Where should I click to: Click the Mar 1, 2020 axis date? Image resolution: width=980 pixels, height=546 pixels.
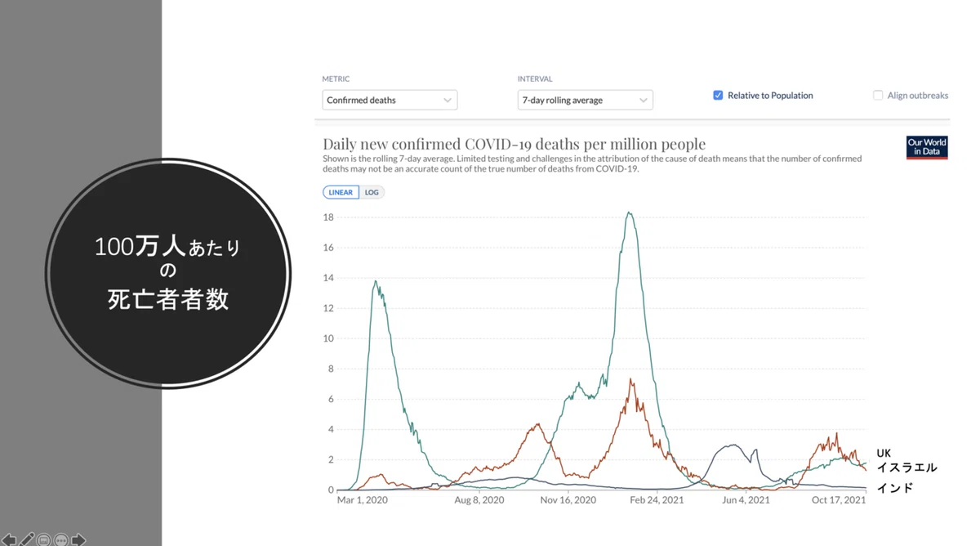(362, 500)
